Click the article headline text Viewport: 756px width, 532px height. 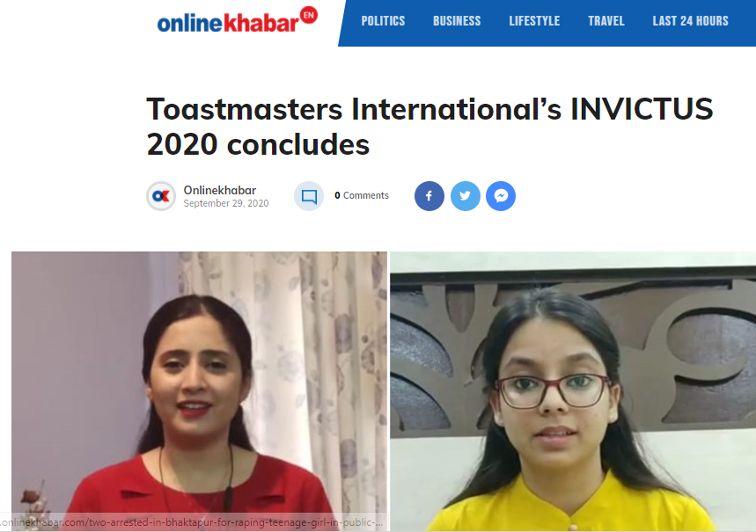429,127
